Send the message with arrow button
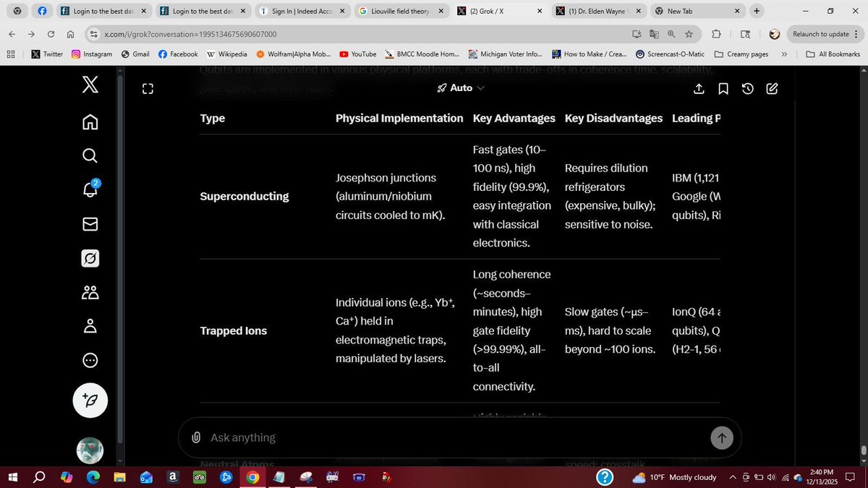868x488 pixels. click(721, 437)
